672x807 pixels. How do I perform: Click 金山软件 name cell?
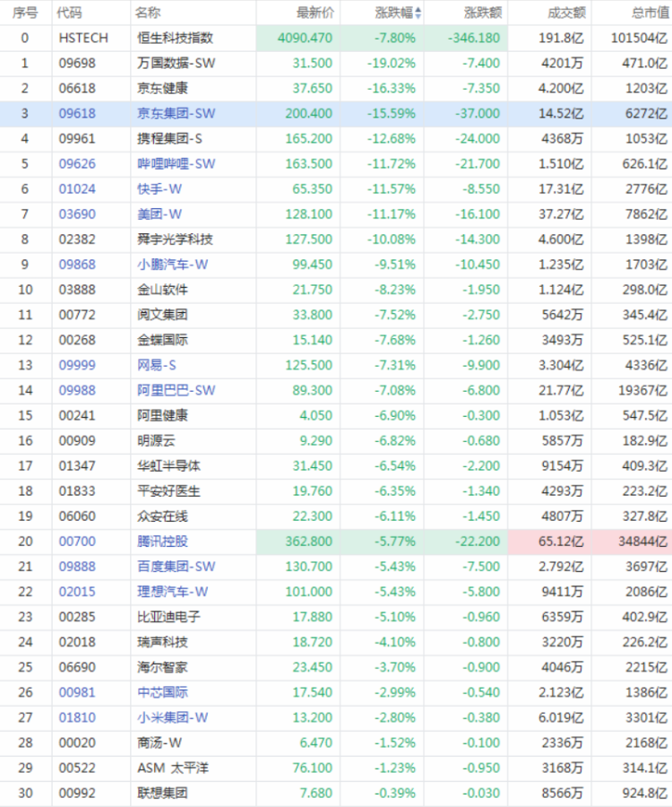(162, 290)
